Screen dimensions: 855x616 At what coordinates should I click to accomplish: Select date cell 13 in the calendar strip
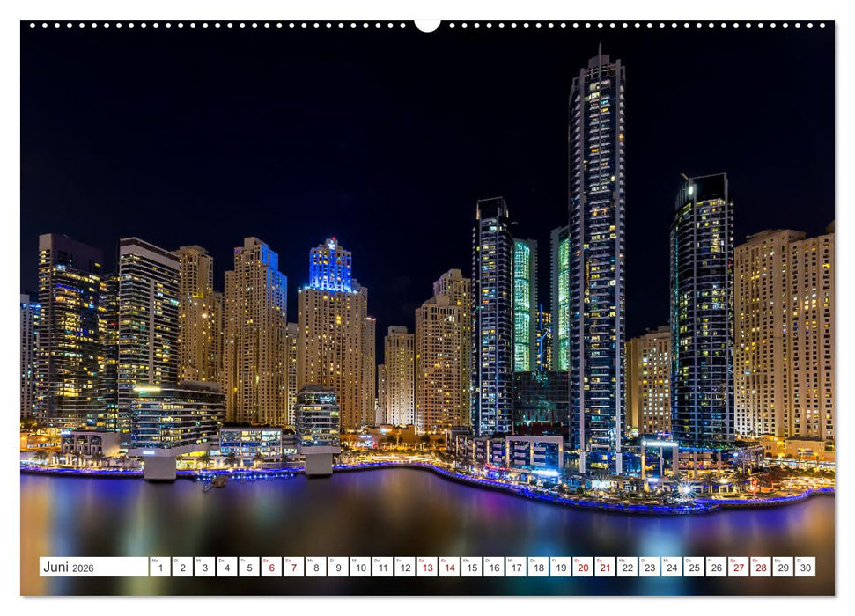point(431,568)
